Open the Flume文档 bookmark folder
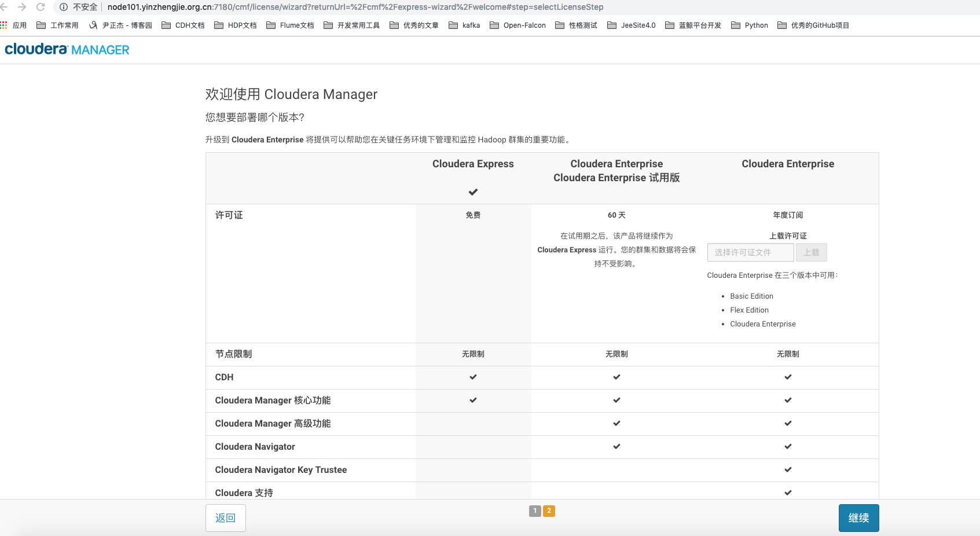 click(x=290, y=25)
